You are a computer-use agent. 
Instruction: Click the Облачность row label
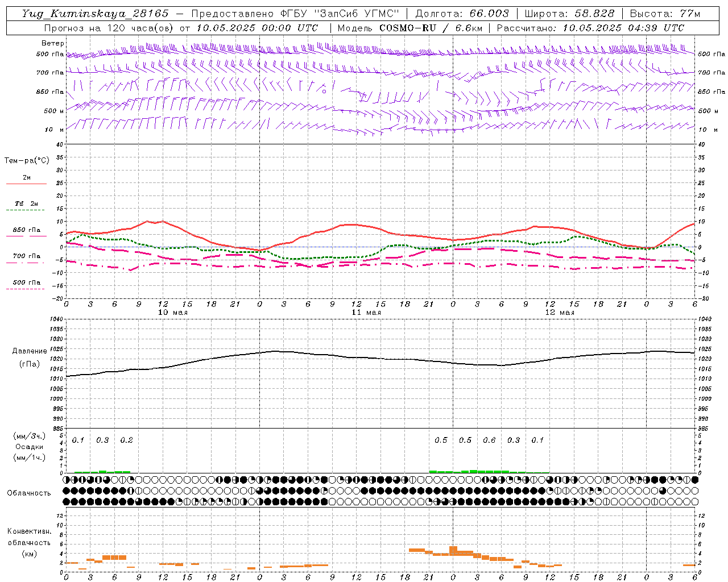point(29,493)
